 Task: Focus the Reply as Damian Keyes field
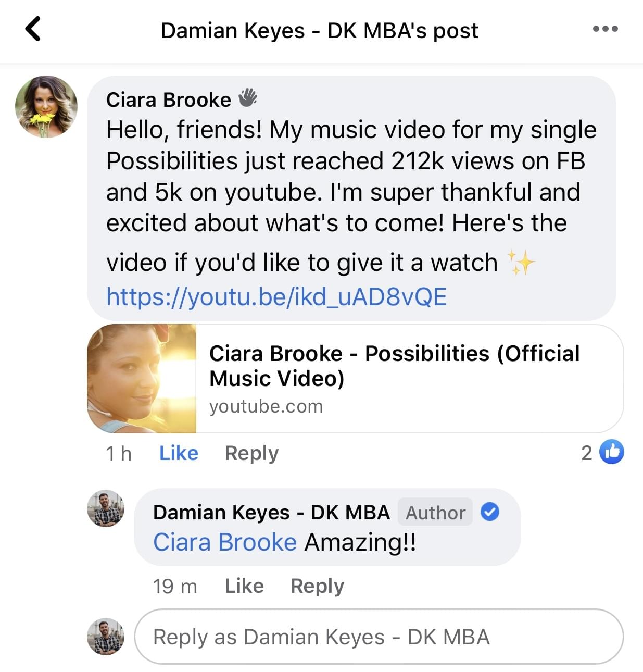pyautogui.click(x=379, y=637)
